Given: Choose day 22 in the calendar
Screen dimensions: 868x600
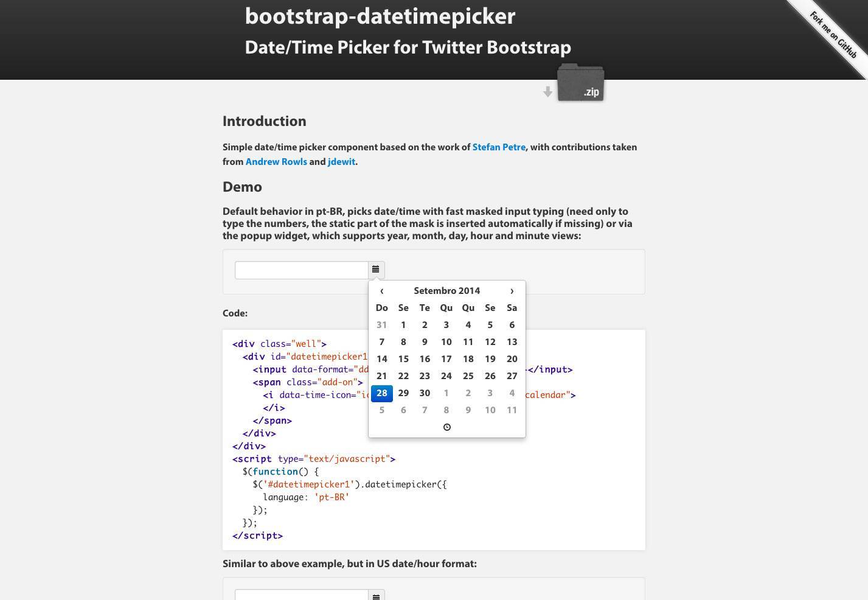Looking at the screenshot, I should (x=403, y=376).
